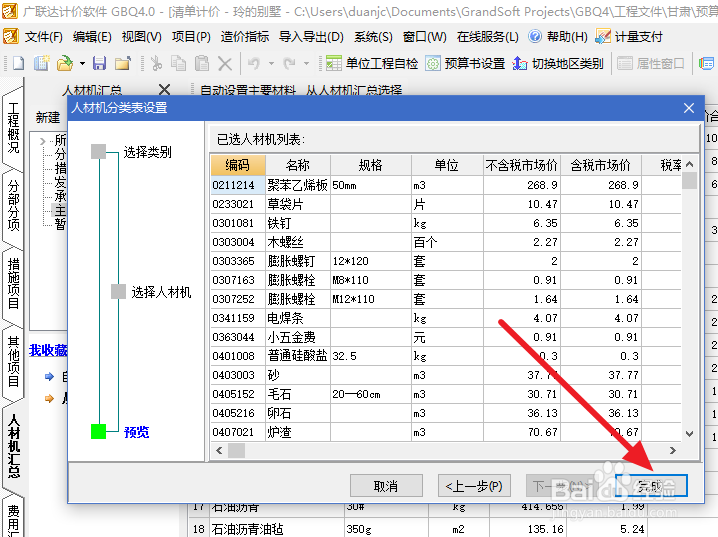The image size is (718, 537).
Task: Open file using the folder icon
Action: click(65, 63)
